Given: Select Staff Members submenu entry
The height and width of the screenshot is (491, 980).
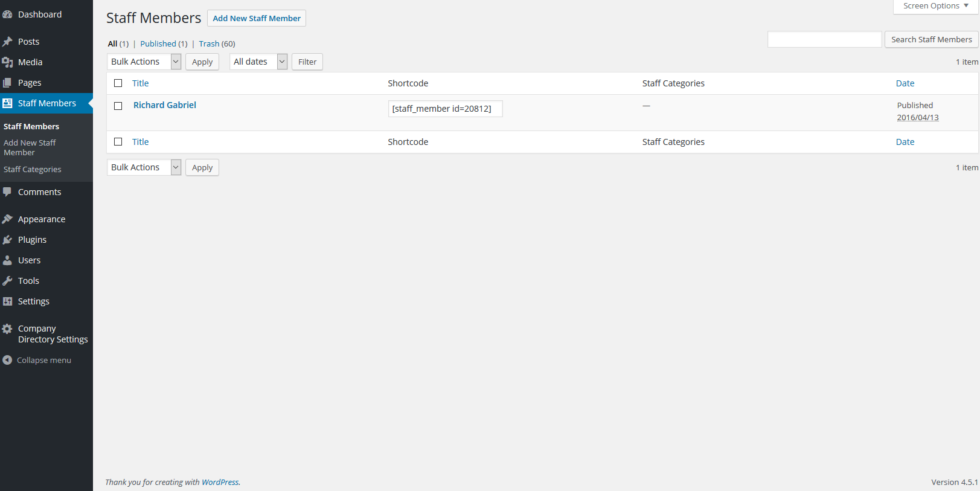Looking at the screenshot, I should (x=31, y=126).
